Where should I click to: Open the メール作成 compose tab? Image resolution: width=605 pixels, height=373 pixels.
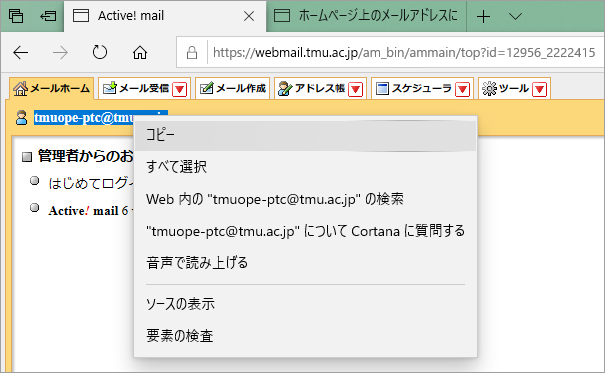point(232,89)
